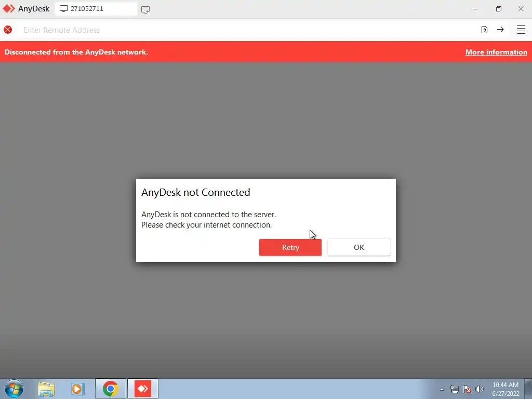Minimize the AnyDesk window
The image size is (532, 399).
coord(475,9)
